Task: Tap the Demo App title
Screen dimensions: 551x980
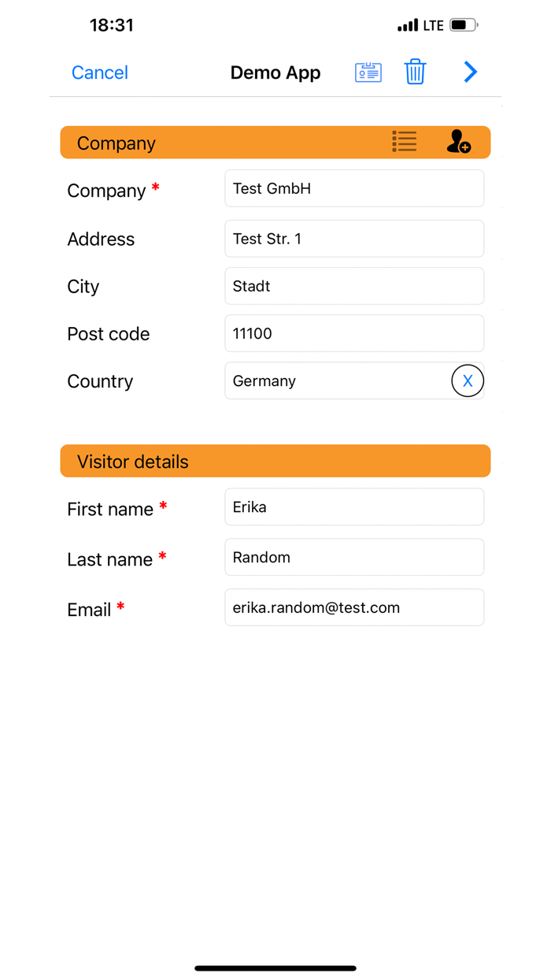Action: pyautogui.click(x=275, y=72)
